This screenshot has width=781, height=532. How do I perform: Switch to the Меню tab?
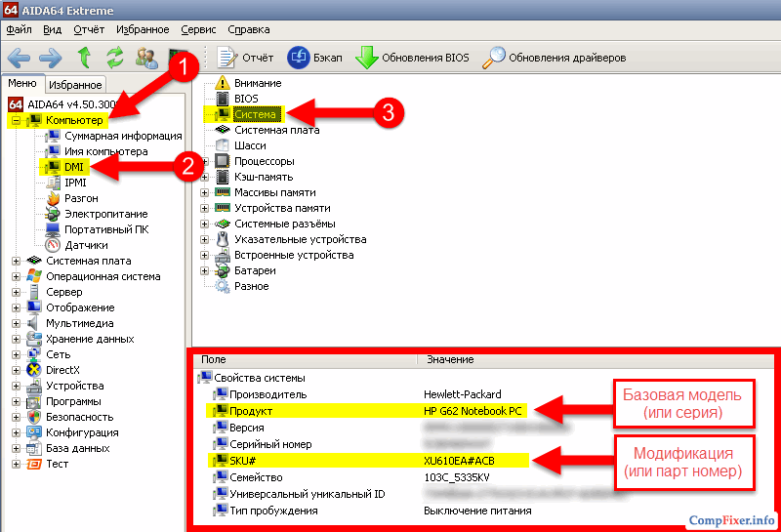tap(22, 83)
